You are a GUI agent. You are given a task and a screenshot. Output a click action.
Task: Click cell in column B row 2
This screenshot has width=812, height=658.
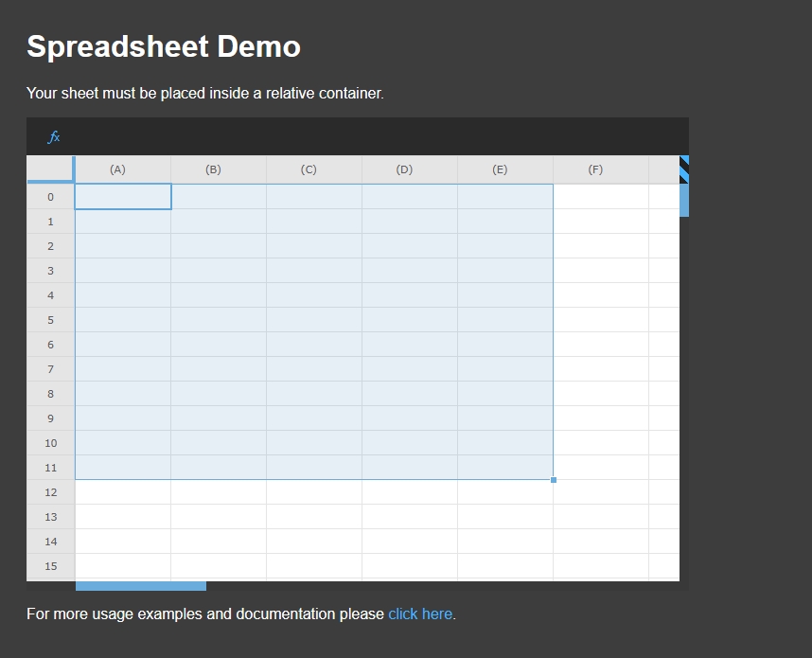219,246
